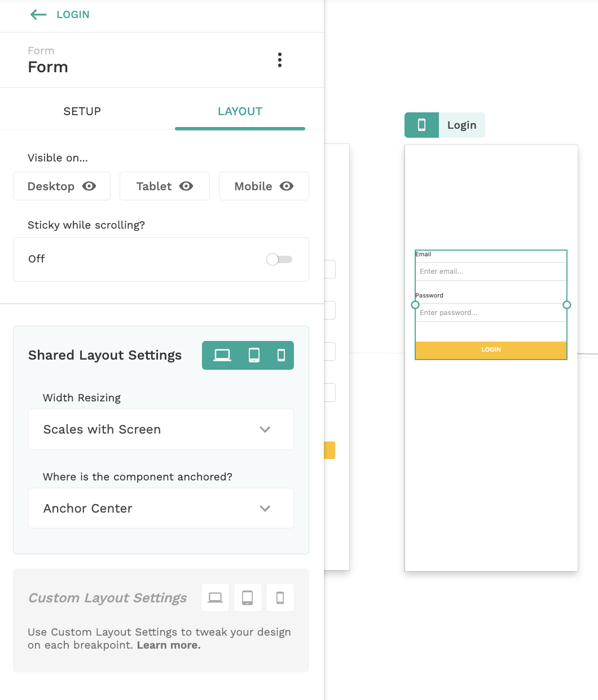
Task: Click tablet icon in Custom Layout Settings
Action: pyautogui.click(x=248, y=597)
